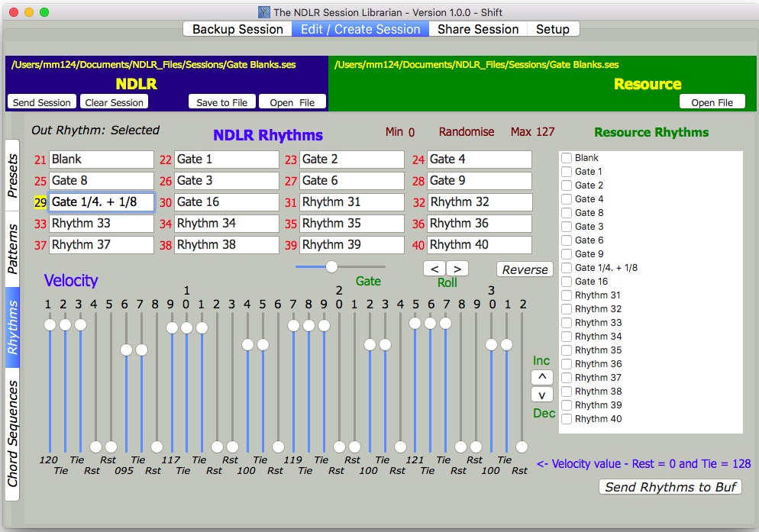Click the Rhythm 32 name field
The image size is (759, 532).
click(480, 202)
